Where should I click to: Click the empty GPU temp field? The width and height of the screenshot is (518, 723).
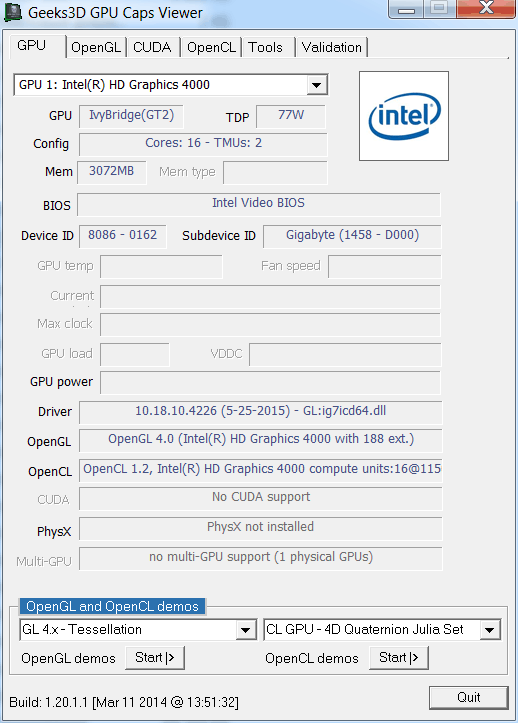[161, 267]
